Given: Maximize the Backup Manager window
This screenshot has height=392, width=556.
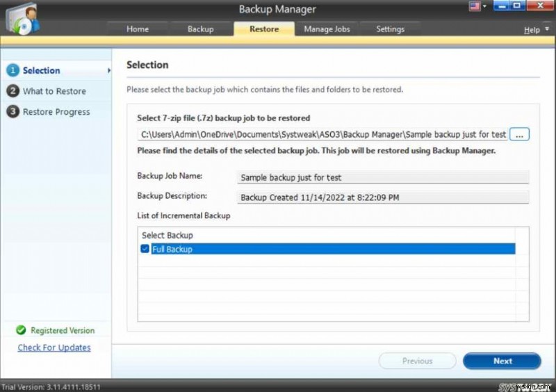Looking at the screenshot, I should point(517,6).
